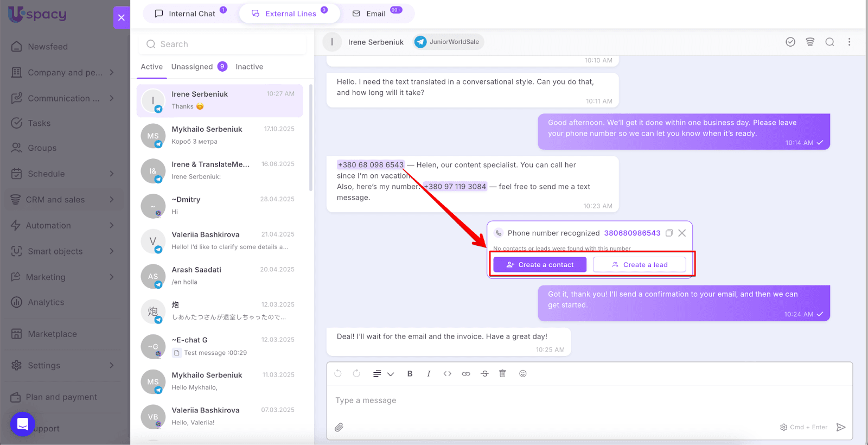Click the Create a lead button
The height and width of the screenshot is (445, 868).
coord(639,265)
